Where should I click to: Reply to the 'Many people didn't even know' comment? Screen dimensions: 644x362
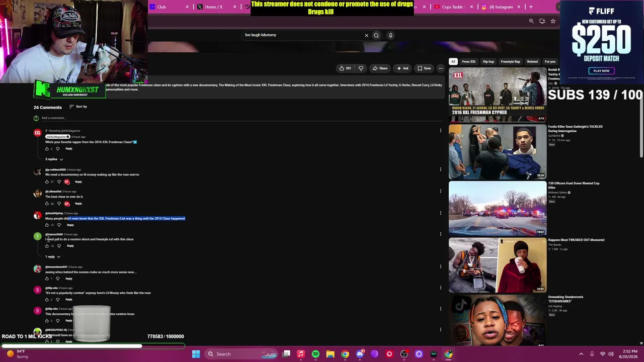coord(70,225)
